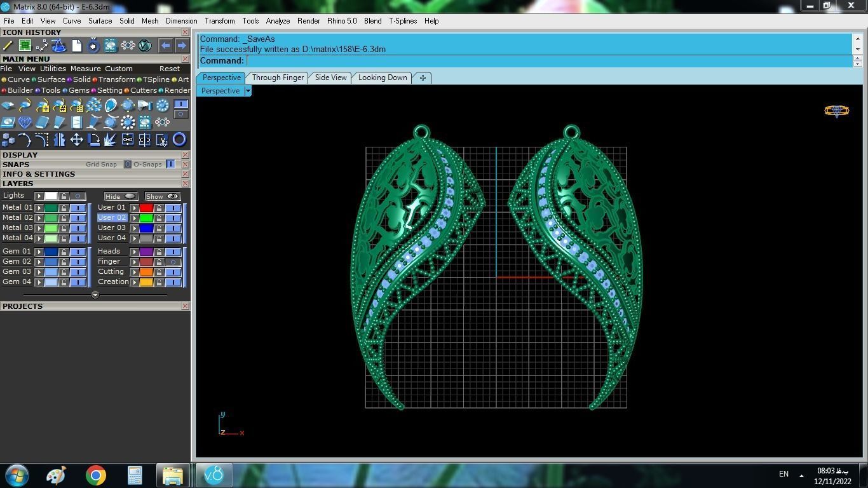Click the gem-with-plus-sign tool icon
868x488 pixels.
pyautogui.click(x=42, y=105)
